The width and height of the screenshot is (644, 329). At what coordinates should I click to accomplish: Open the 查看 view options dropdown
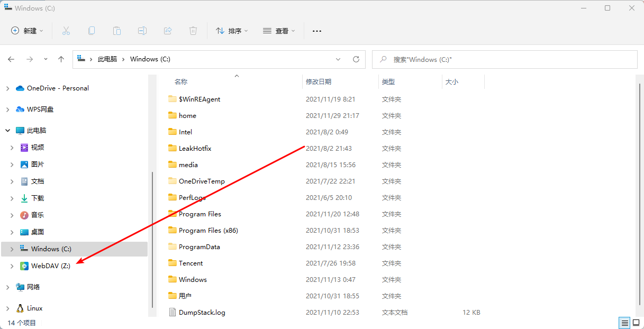279,31
